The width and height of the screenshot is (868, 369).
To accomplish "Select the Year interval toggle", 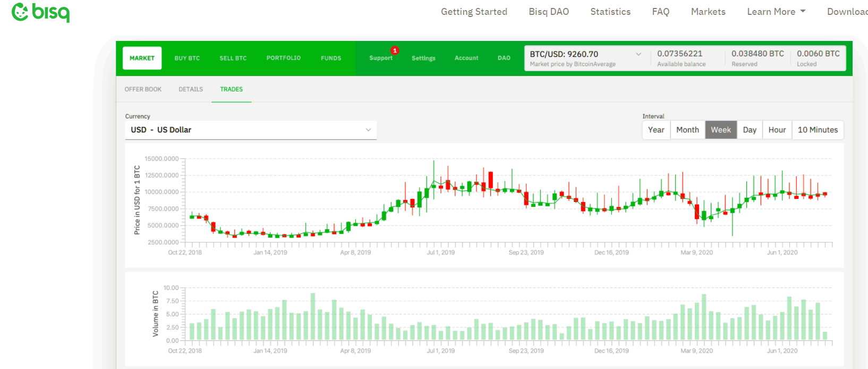I will (x=656, y=130).
